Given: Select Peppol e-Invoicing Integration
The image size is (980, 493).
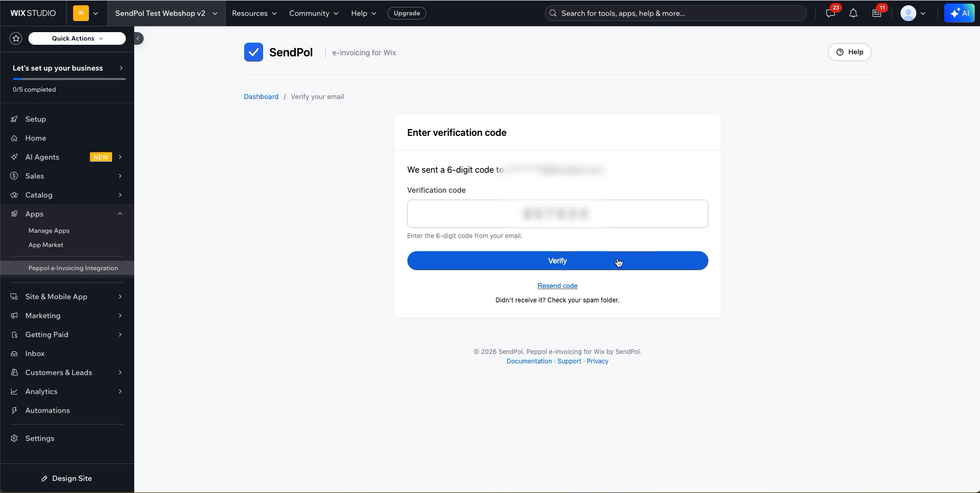Looking at the screenshot, I should (x=67, y=268).
